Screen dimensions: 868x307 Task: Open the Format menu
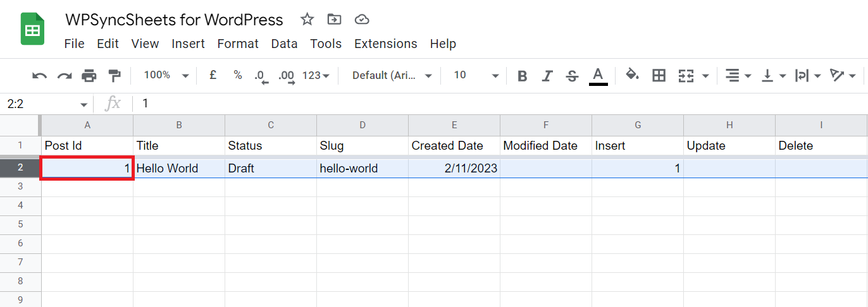coord(238,44)
